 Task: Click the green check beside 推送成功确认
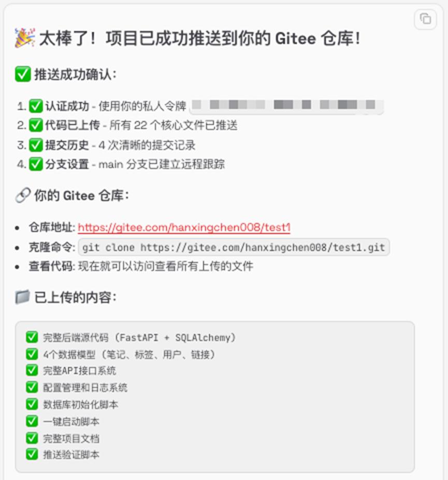[23, 75]
